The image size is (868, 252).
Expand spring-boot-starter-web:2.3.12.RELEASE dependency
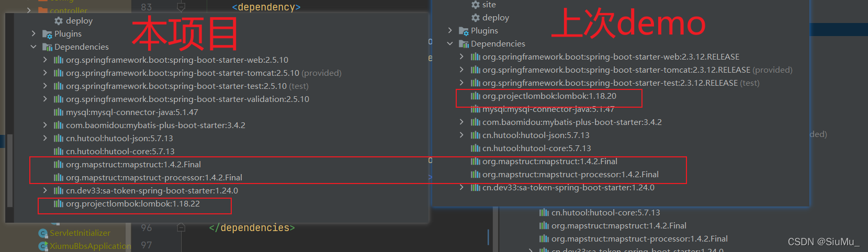pyautogui.click(x=461, y=57)
